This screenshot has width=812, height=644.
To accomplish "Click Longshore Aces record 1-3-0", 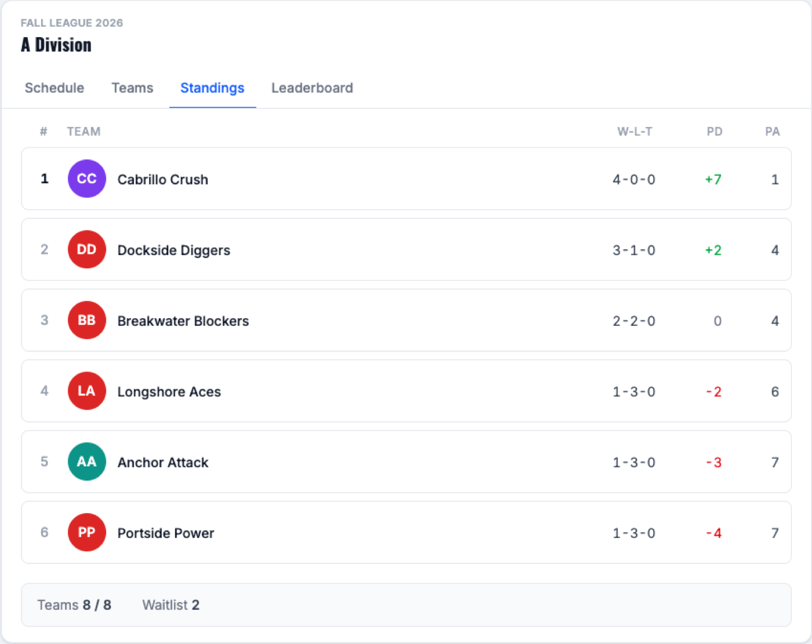I will click(x=634, y=392).
